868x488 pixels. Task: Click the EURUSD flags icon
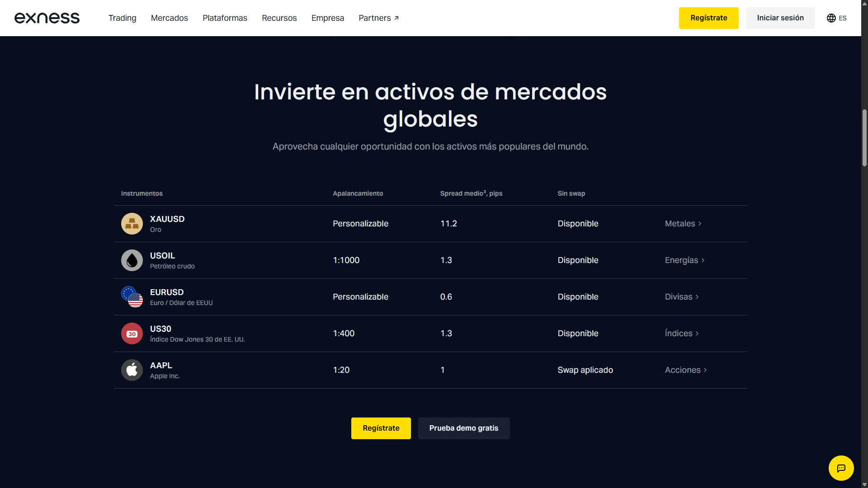point(132,297)
